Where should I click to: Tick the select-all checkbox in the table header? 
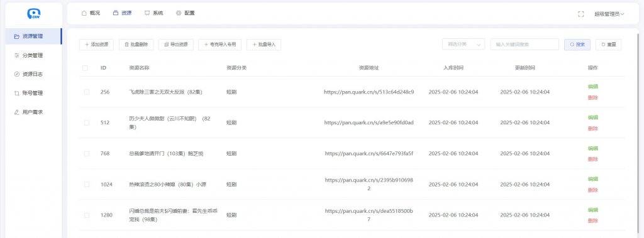click(85, 68)
